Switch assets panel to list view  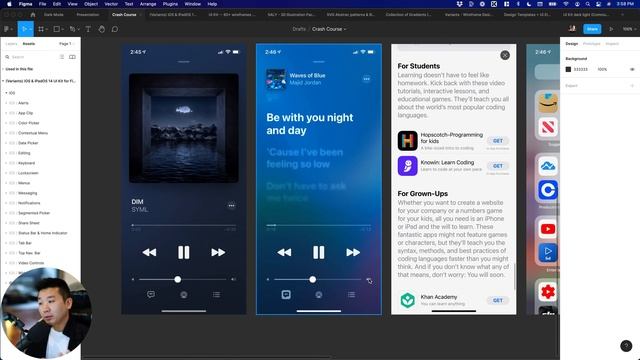coord(62,57)
